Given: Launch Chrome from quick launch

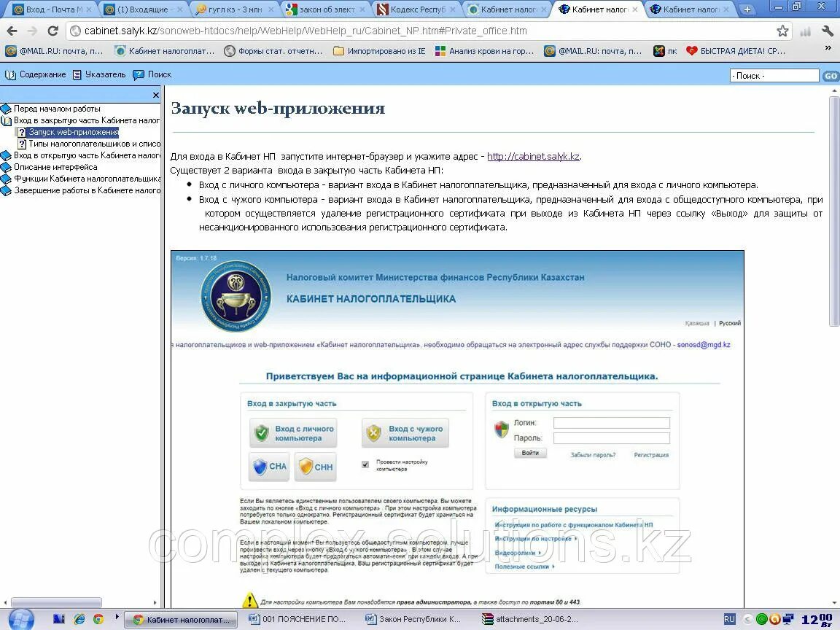Looking at the screenshot, I should tap(98, 619).
